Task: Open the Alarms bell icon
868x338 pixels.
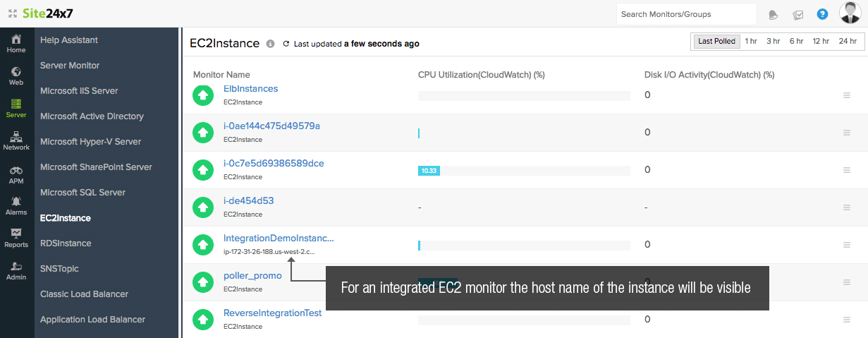Action: click(x=16, y=205)
